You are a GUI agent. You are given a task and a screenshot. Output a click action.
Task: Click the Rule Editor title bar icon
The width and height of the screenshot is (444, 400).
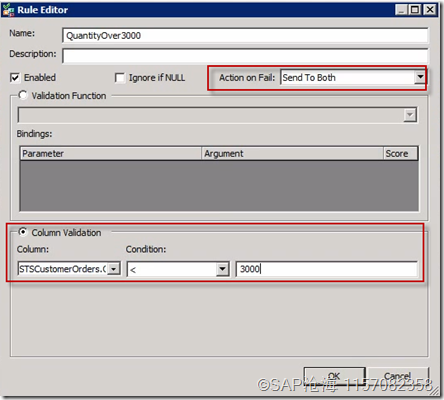point(8,10)
